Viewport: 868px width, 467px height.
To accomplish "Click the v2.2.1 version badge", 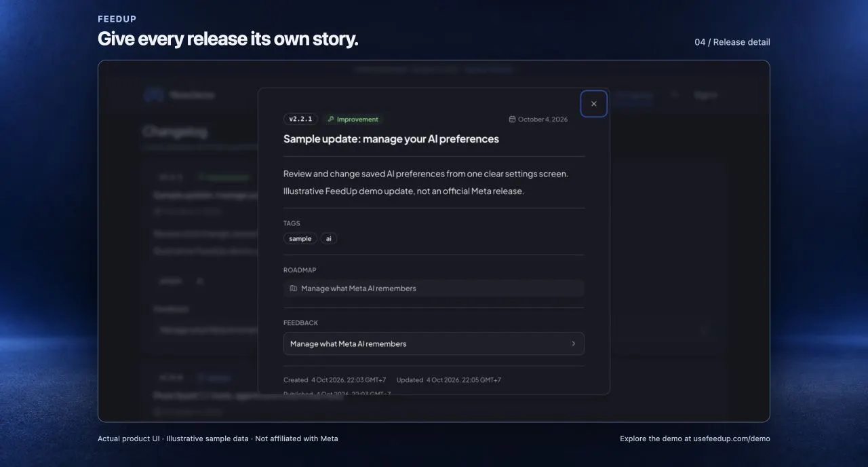I will tap(300, 119).
